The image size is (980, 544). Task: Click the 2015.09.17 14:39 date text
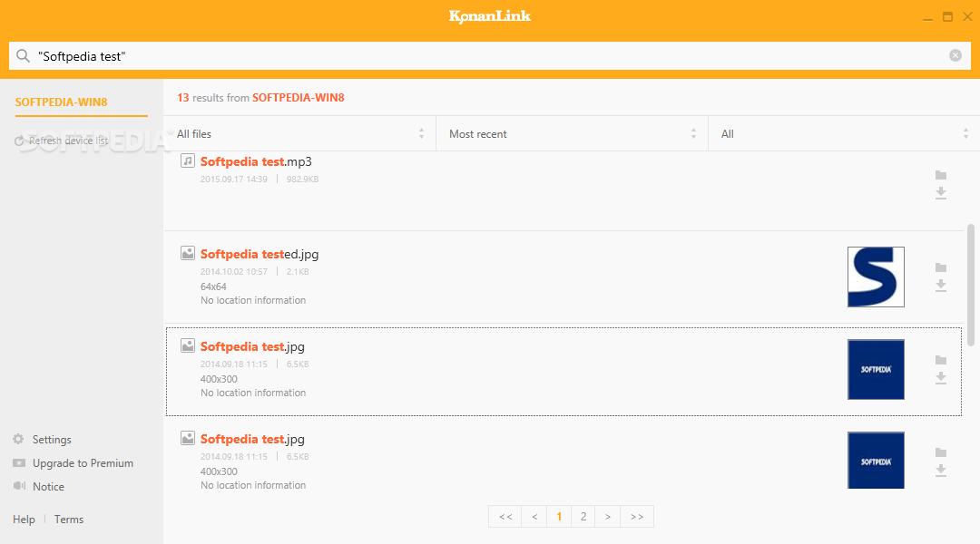234,180
